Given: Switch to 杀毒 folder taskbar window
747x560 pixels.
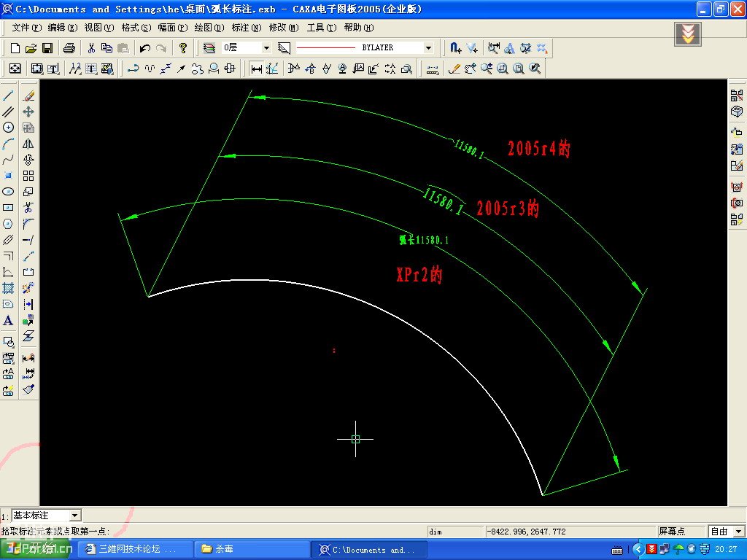Looking at the screenshot, I should click(x=252, y=549).
